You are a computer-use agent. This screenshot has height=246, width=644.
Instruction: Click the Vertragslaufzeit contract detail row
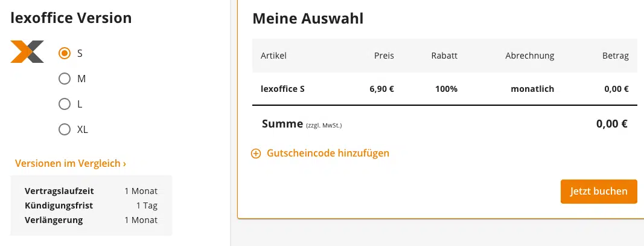click(91, 191)
